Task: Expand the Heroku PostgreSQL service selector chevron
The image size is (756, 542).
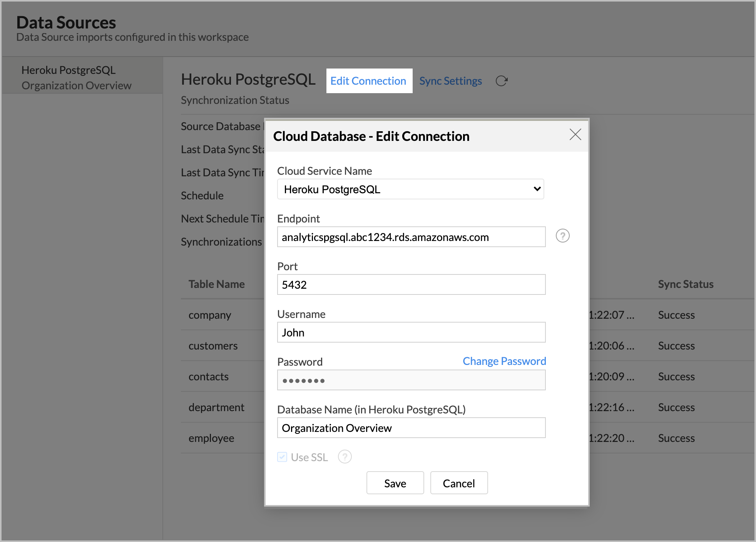Action: [537, 189]
